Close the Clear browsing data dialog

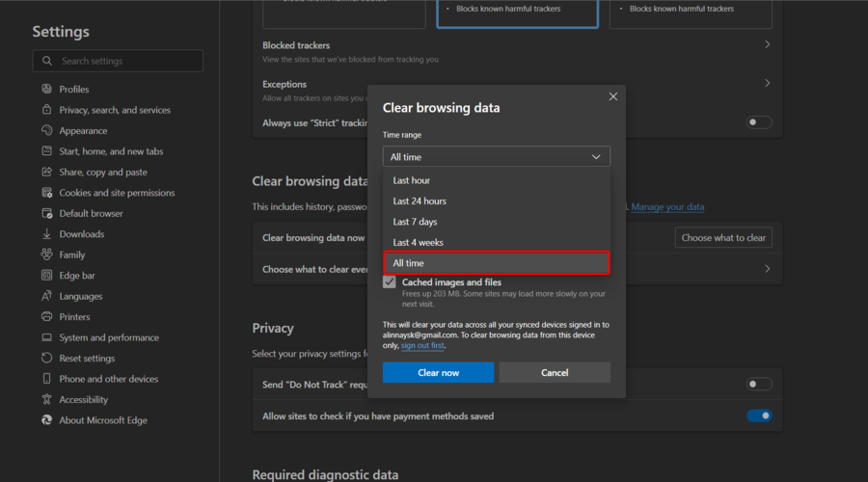tap(612, 96)
